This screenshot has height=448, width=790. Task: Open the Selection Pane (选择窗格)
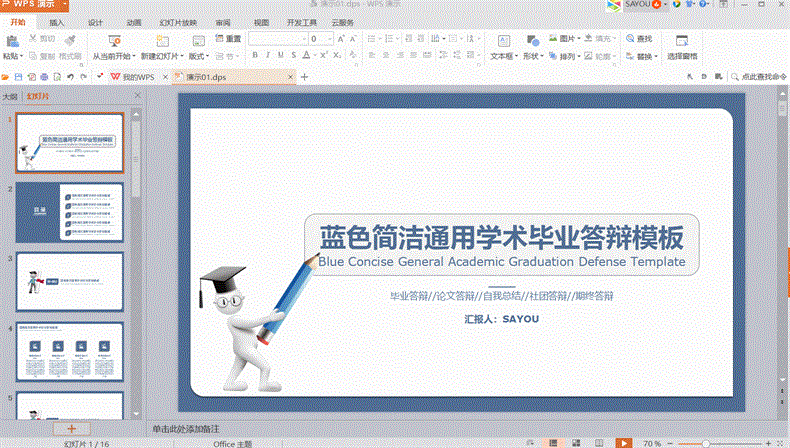tap(682, 46)
